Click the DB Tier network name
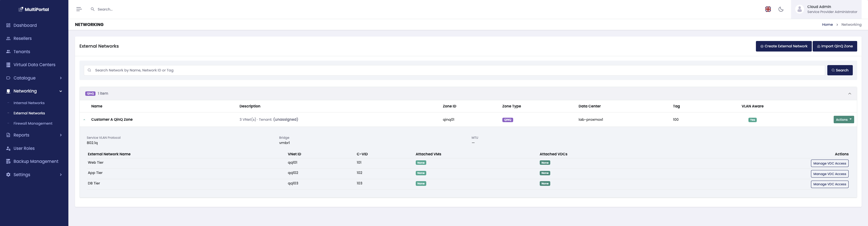868x226 pixels. tap(94, 183)
